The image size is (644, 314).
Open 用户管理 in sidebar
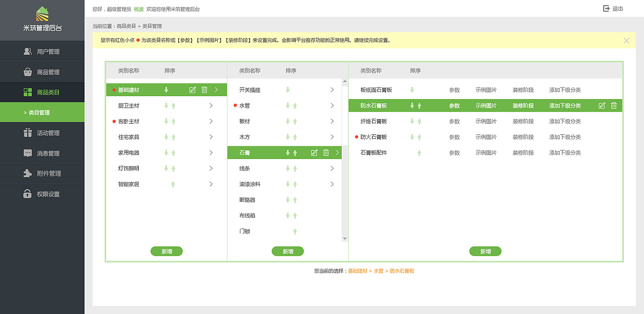pyautogui.click(x=42, y=51)
